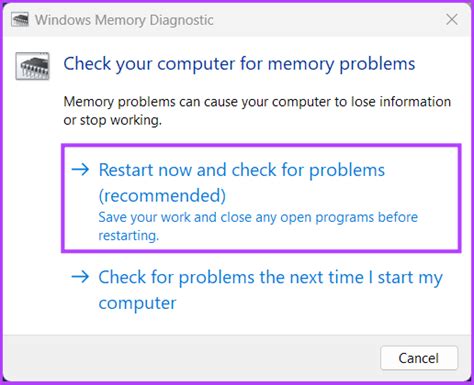
Task: Click the Cancel button
Action: pos(419,358)
